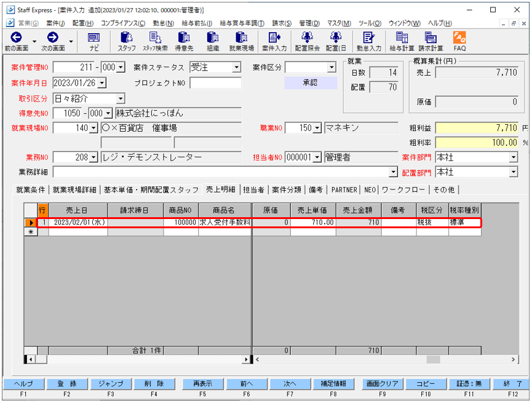Open the 請求(S) menu
Image resolution: width=532 pixels, height=403 pixels.
click(282, 23)
